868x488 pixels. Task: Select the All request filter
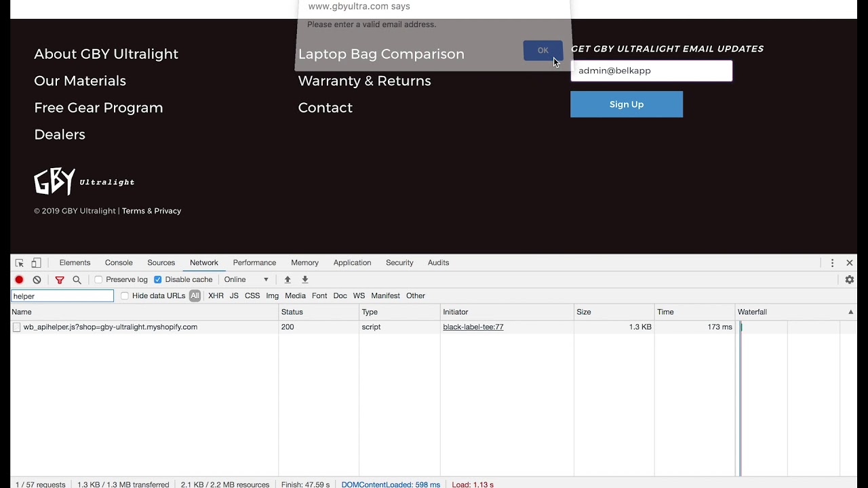tap(195, 296)
